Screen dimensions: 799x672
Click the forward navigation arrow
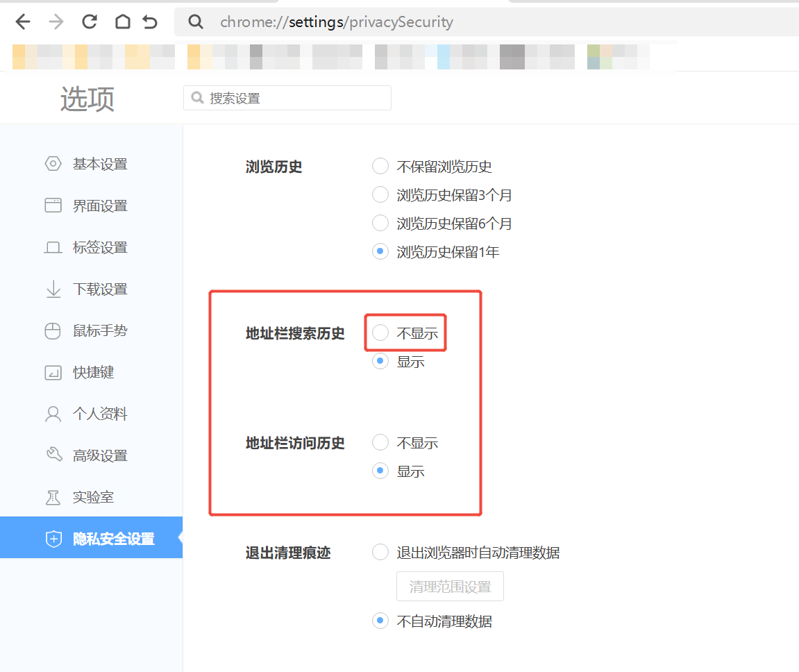tap(56, 22)
